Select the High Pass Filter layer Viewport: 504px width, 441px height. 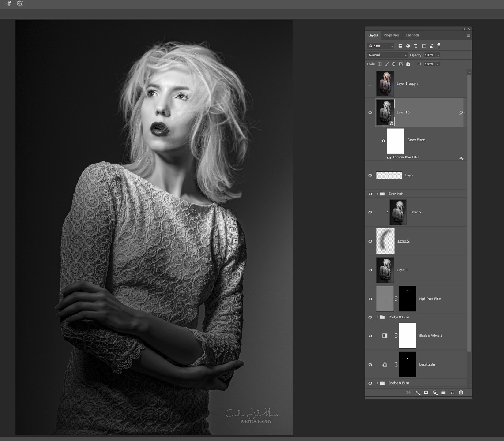430,299
